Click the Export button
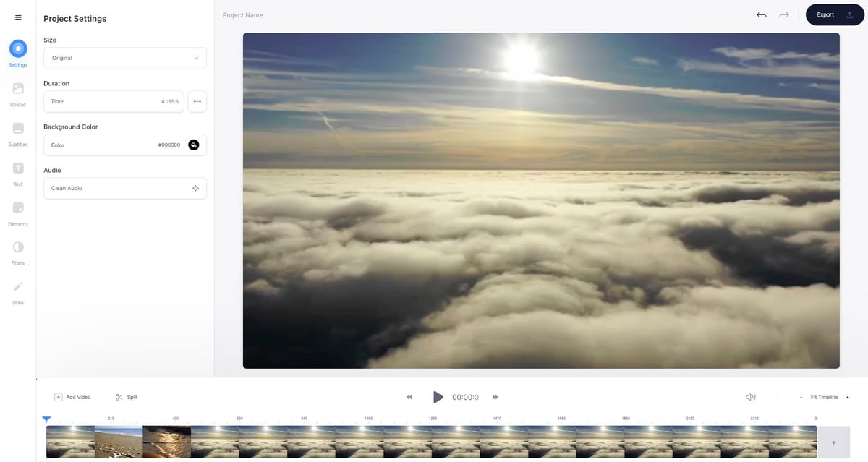The height and width of the screenshot is (462, 868). point(835,14)
